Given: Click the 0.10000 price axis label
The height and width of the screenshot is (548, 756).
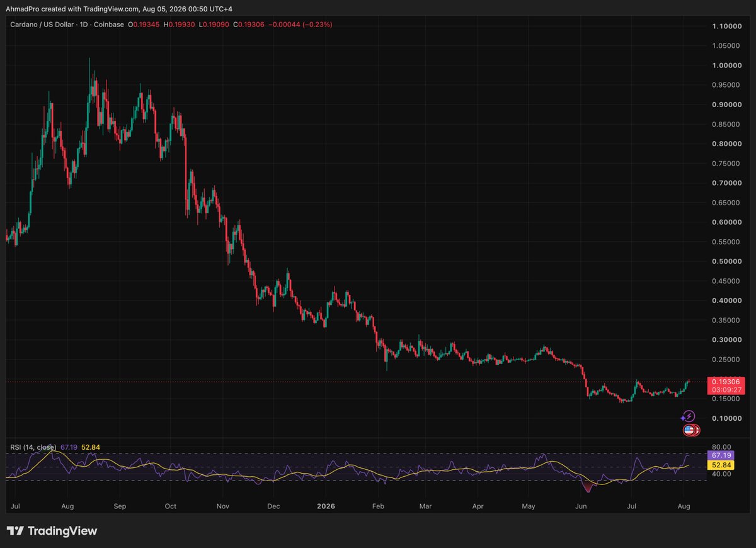Looking at the screenshot, I should 726,418.
